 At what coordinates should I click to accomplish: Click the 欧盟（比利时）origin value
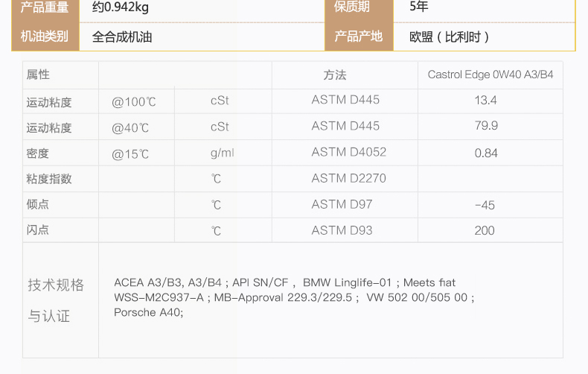tap(450, 37)
